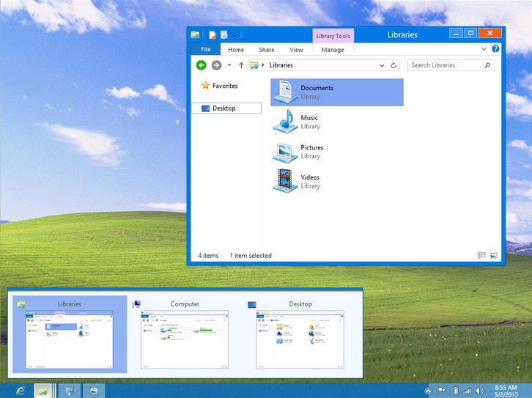The image size is (532, 398).
Task: Open the Manage tab under Library Tools
Action: point(333,50)
